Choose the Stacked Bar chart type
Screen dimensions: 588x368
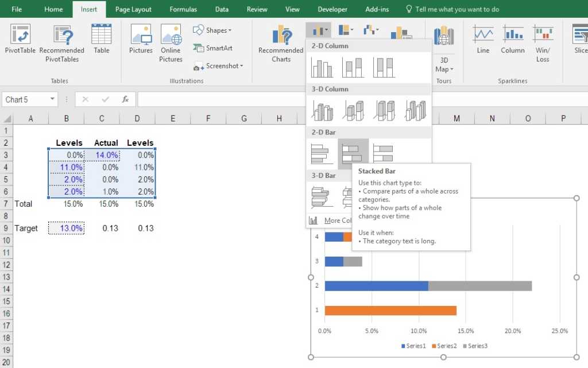tap(353, 153)
